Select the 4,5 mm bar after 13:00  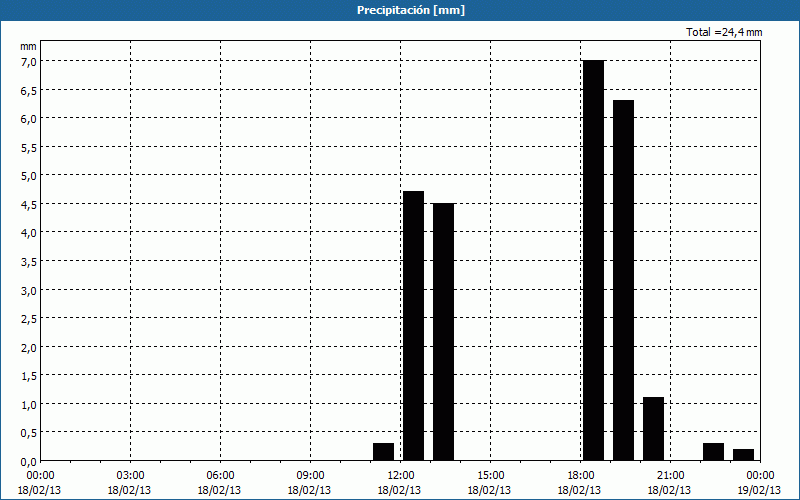(443, 332)
